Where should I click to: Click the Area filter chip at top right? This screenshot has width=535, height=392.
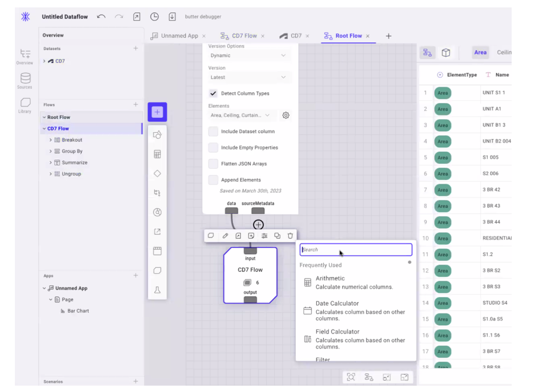tap(480, 52)
